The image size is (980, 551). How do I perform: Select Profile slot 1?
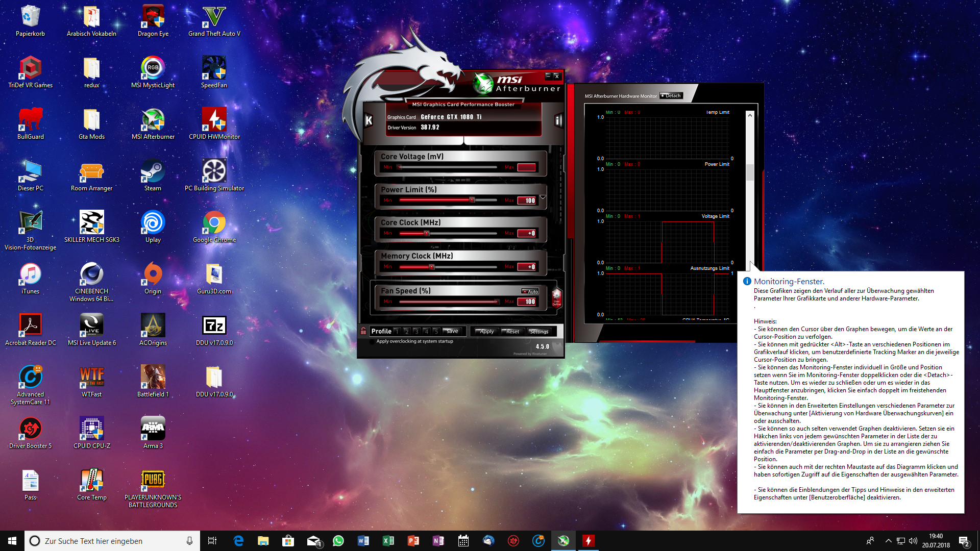[x=397, y=332]
